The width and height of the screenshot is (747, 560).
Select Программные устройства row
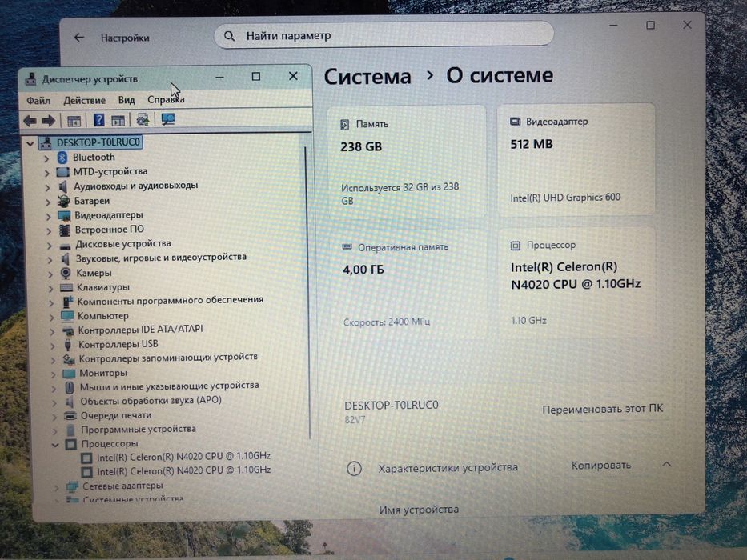pos(139,430)
